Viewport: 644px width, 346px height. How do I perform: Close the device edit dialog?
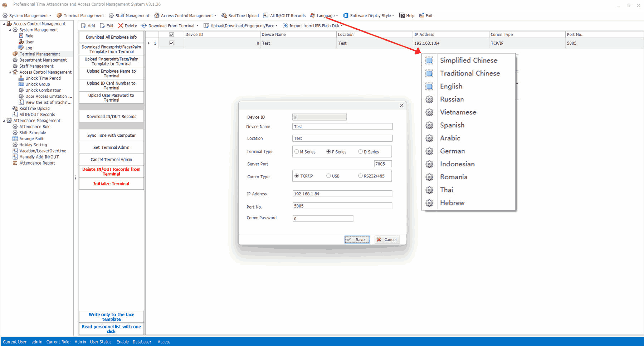click(401, 105)
